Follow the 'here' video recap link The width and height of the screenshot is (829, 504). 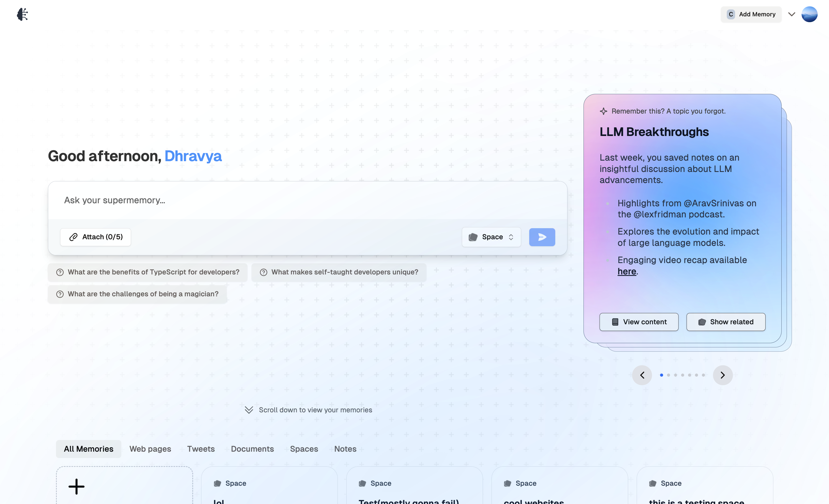627,271
